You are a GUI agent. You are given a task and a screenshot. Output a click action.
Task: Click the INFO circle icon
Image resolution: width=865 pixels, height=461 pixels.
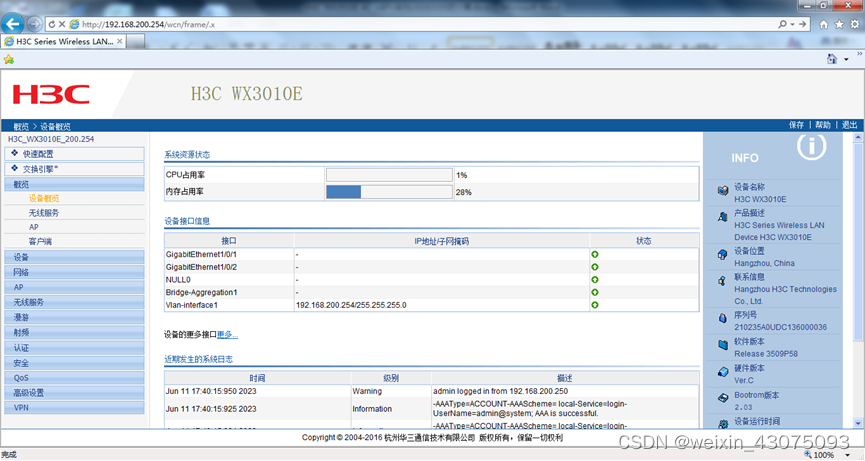pos(811,146)
